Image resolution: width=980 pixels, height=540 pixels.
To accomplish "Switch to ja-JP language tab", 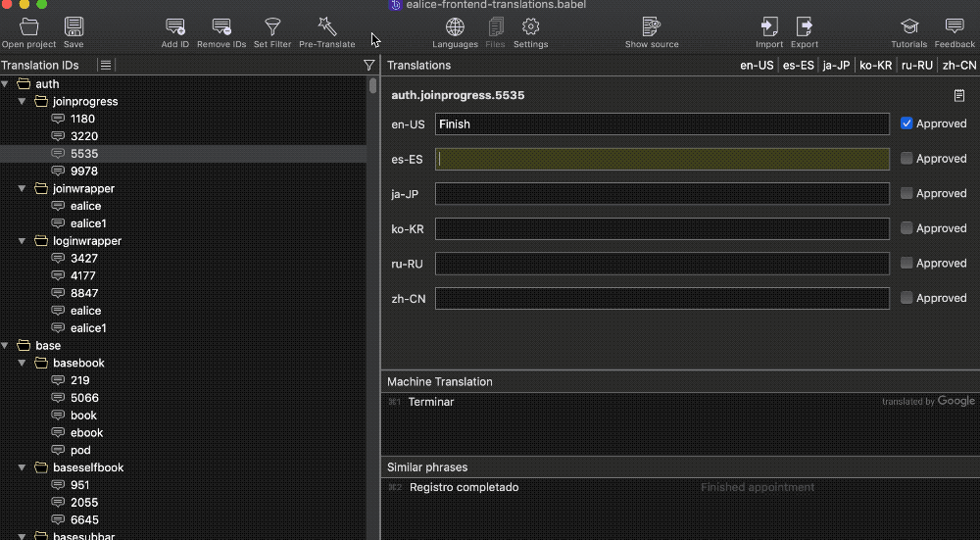I will coord(836,65).
